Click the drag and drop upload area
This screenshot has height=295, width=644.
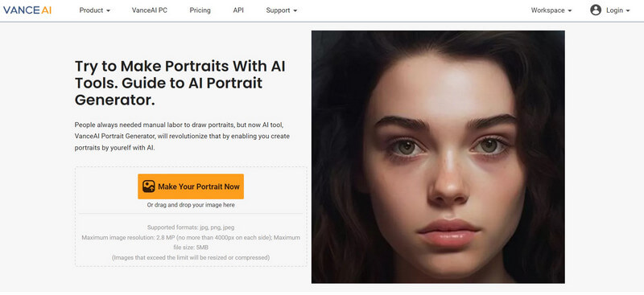pyautogui.click(x=191, y=217)
